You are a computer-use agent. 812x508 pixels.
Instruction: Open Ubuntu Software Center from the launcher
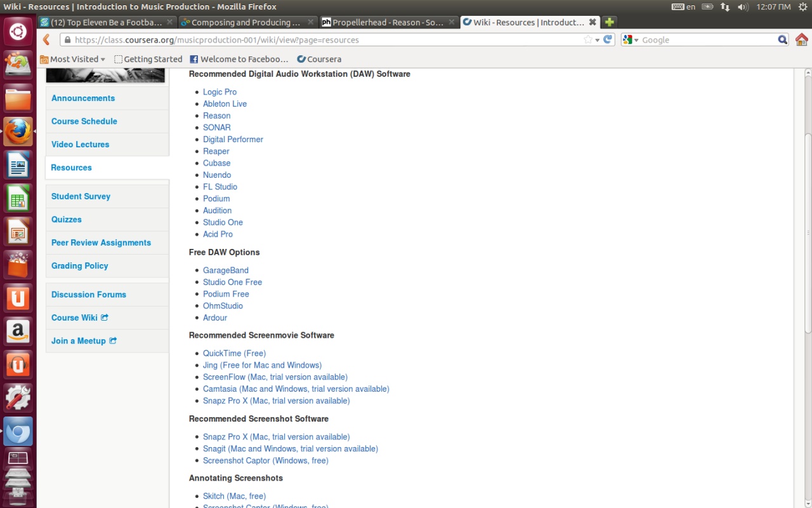[x=18, y=265]
